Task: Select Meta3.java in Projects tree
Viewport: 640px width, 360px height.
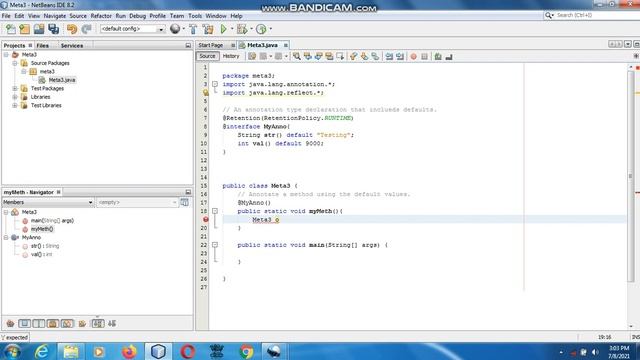Action: 62,80
